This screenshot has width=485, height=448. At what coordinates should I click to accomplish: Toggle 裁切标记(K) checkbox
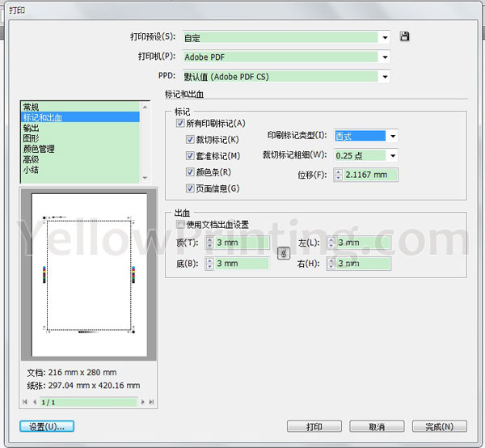pos(190,140)
